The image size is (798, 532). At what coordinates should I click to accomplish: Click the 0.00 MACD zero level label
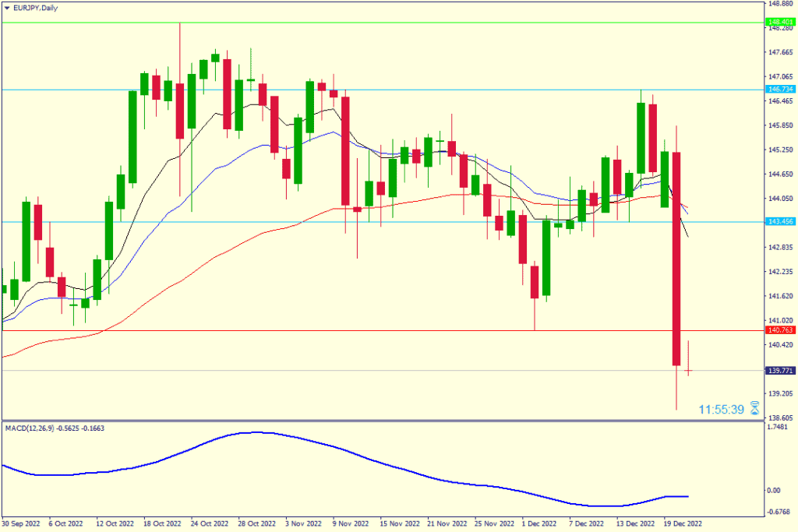tap(775, 490)
